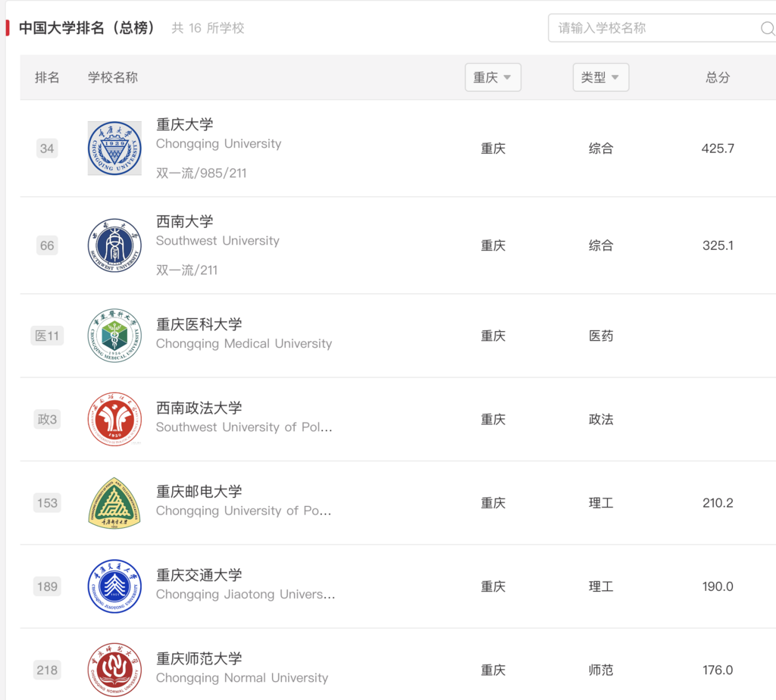
Task: Open the 类型 type dropdown
Action: tap(601, 77)
